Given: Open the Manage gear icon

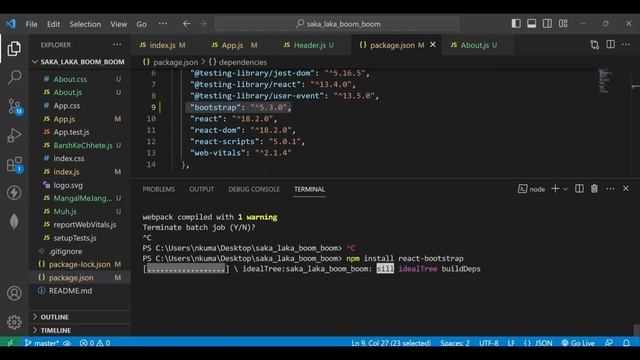Looking at the screenshot, I should tap(14, 322).
